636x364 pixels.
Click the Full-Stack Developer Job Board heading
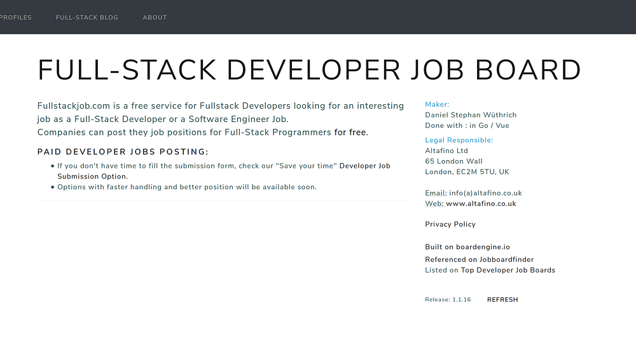point(309,70)
